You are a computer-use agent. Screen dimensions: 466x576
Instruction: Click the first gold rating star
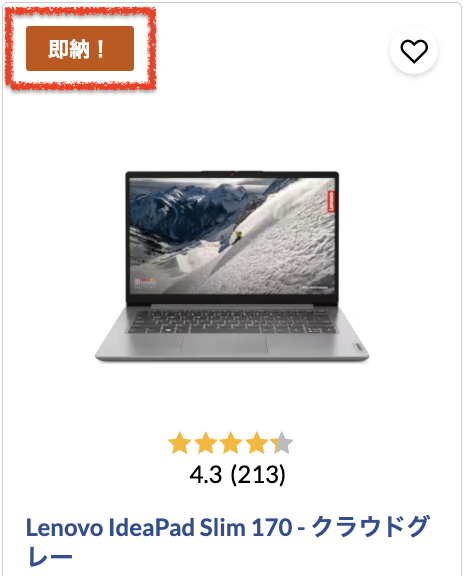click(180, 443)
